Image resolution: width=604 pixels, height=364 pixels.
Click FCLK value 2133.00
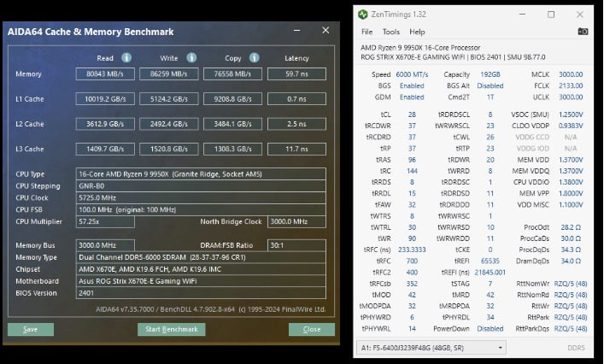(x=571, y=85)
